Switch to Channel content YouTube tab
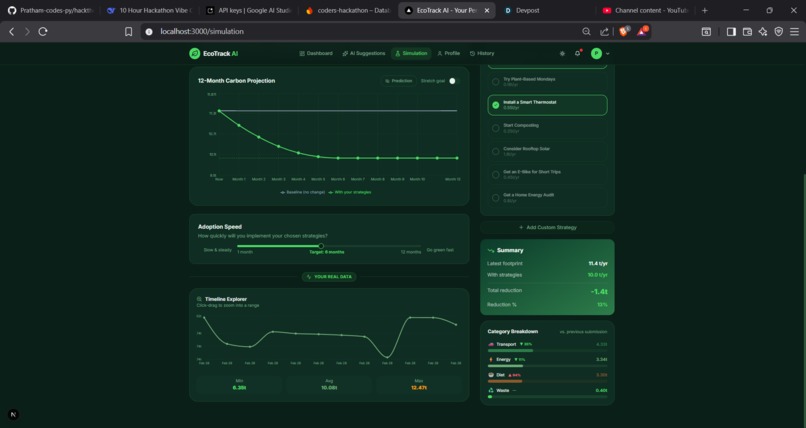The width and height of the screenshot is (806, 428). (646, 10)
